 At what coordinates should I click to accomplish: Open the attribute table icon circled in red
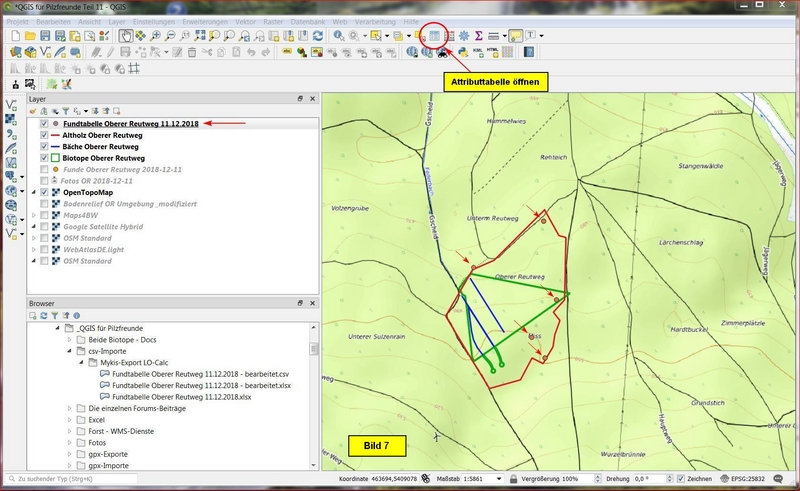click(x=433, y=36)
